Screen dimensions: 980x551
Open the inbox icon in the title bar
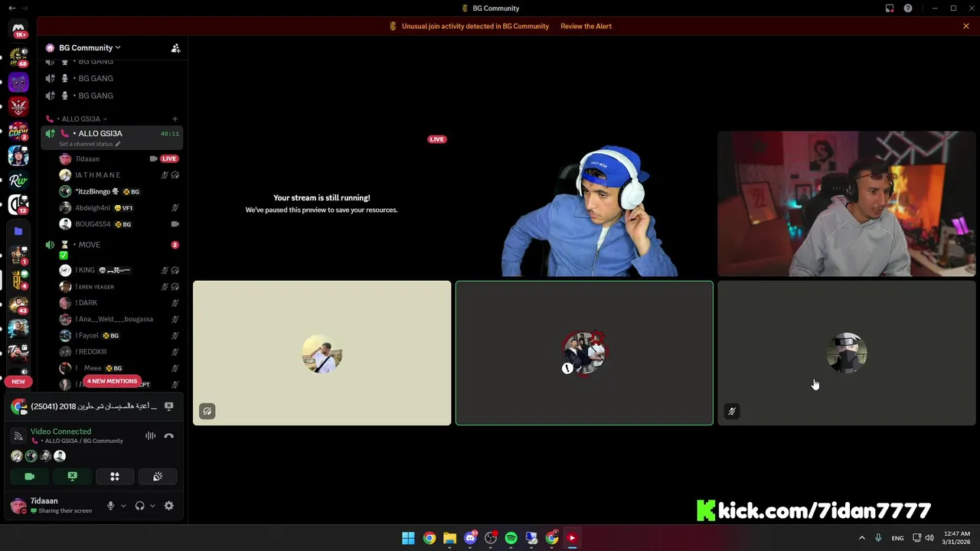tap(890, 8)
